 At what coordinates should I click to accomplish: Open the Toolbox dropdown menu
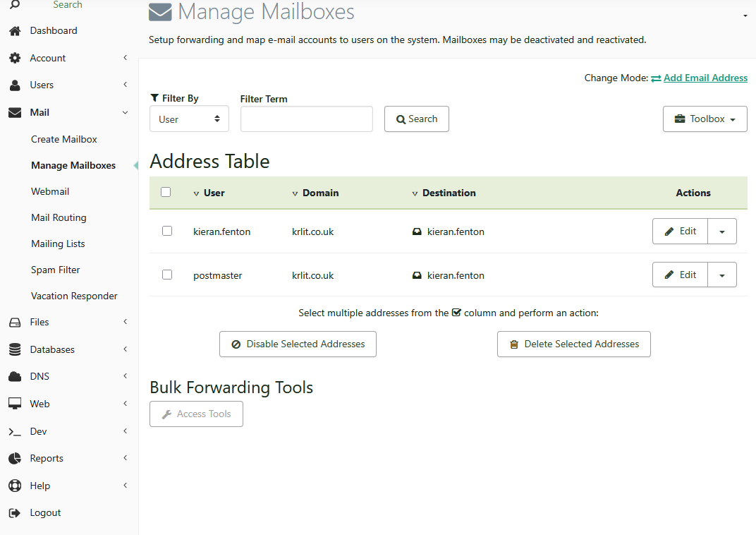705,119
